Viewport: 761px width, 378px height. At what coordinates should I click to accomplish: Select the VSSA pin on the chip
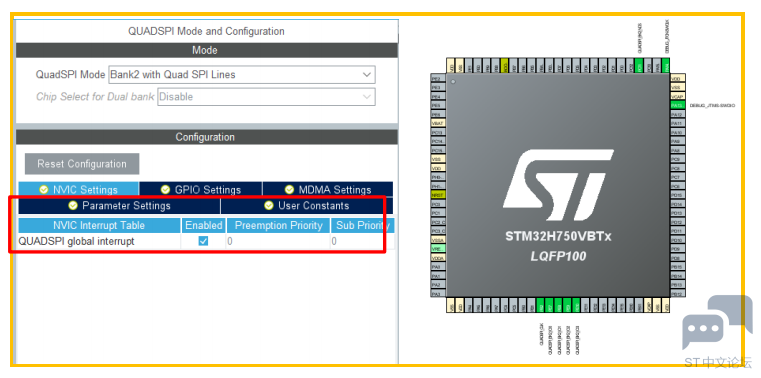click(x=438, y=240)
